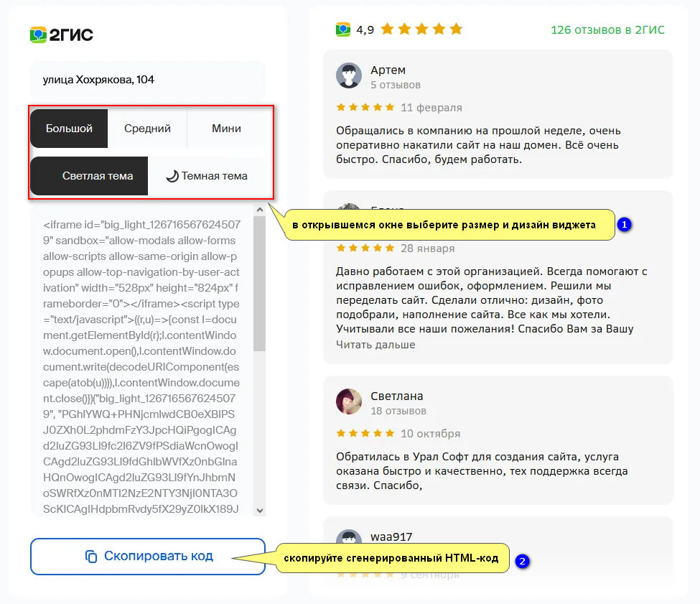This screenshot has width=700, height=604.
Task: Click the Скопировать код button
Action: click(148, 556)
